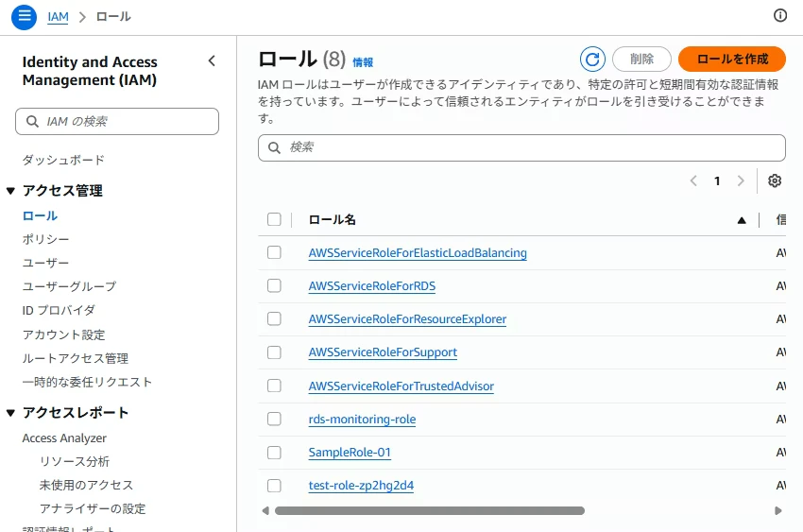The image size is (803, 532).
Task: Check test-role-zp2hg2d4 row checkbox
Action: [275, 486]
